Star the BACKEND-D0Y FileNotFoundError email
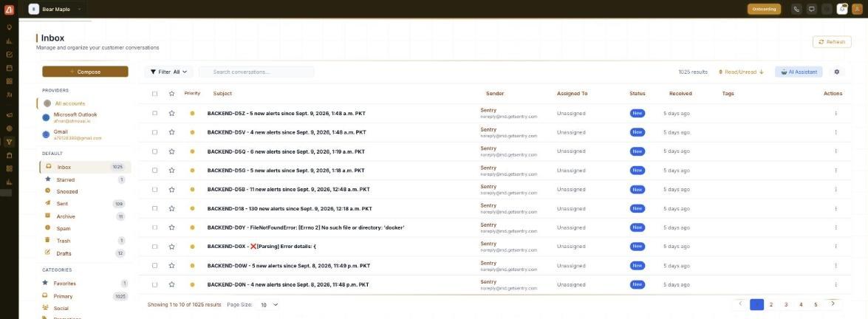 171,227
